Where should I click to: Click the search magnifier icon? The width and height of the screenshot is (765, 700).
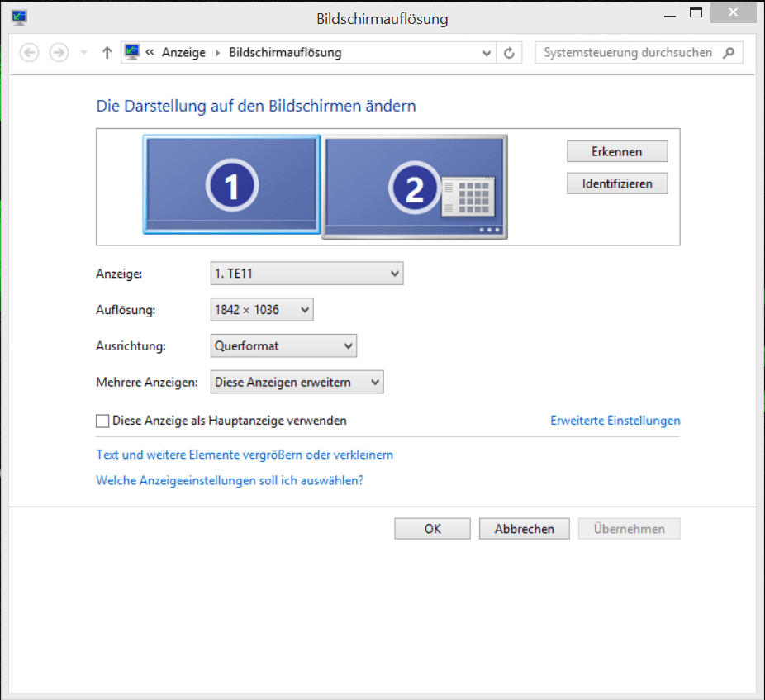(x=729, y=52)
